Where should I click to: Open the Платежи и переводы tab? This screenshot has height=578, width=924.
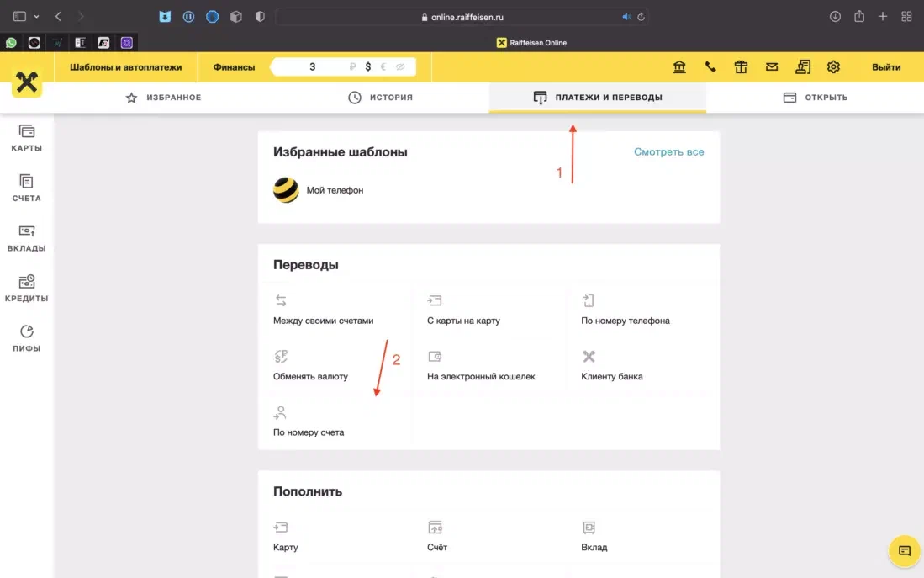pyautogui.click(x=598, y=98)
